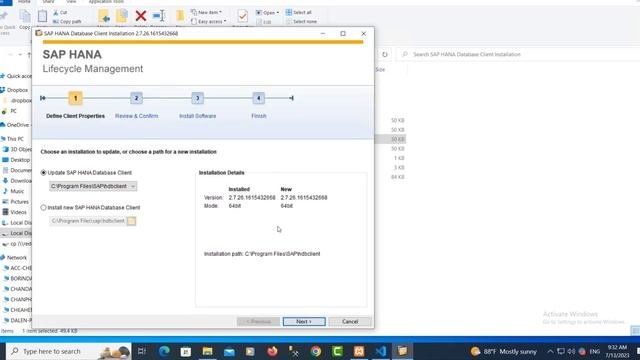
Task: Open the New item dropdown in Explorer
Action: pyautogui.click(x=207, y=12)
